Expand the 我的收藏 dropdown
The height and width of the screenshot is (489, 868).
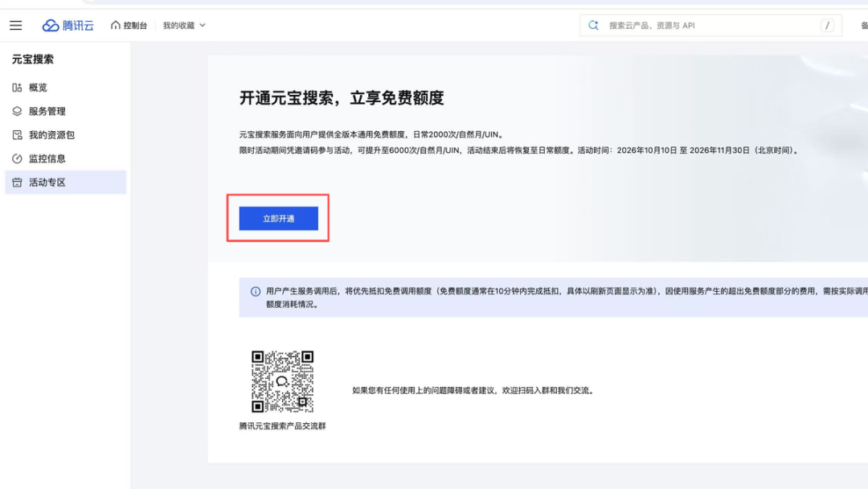(x=184, y=26)
